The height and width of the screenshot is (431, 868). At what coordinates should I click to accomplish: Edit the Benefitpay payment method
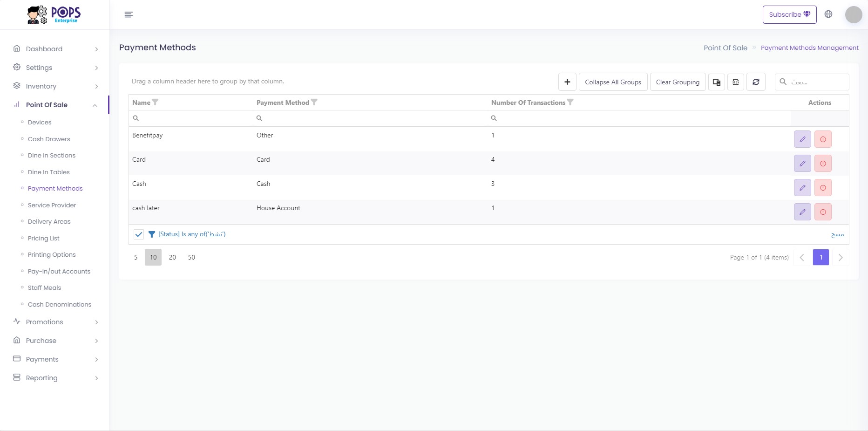pyautogui.click(x=802, y=139)
